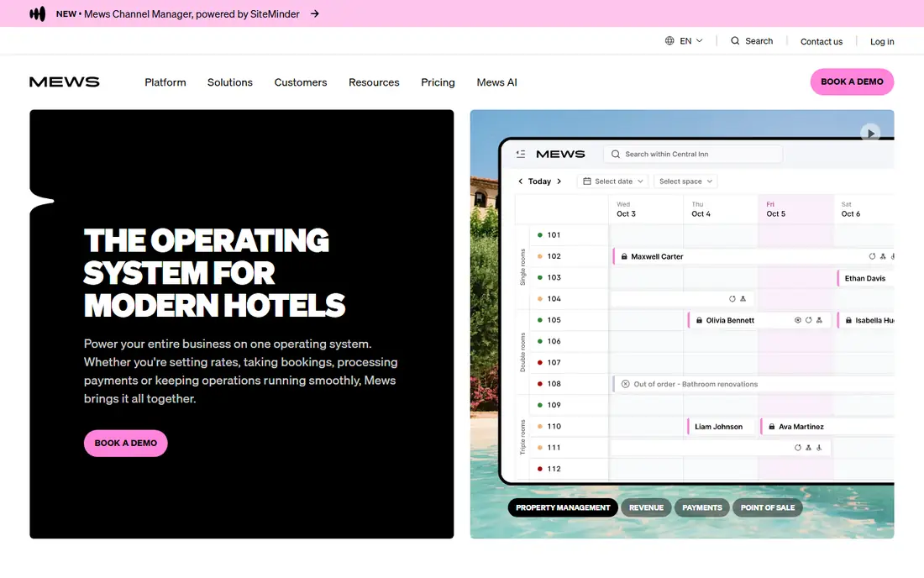924x578 pixels.
Task: Click the lock icon on Olivia Bennett booking
Action: coord(699,321)
